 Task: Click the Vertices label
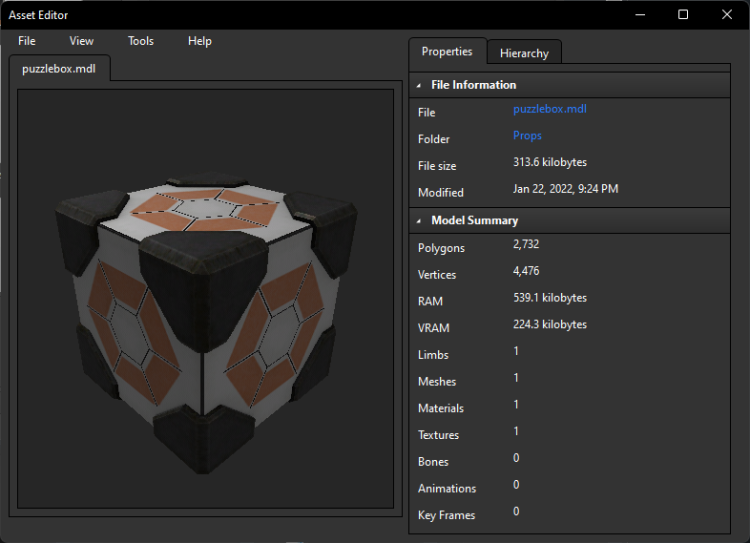(x=437, y=275)
